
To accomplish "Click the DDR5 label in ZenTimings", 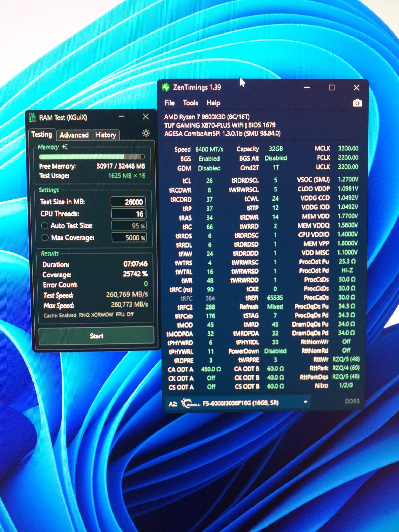I will point(352,401).
